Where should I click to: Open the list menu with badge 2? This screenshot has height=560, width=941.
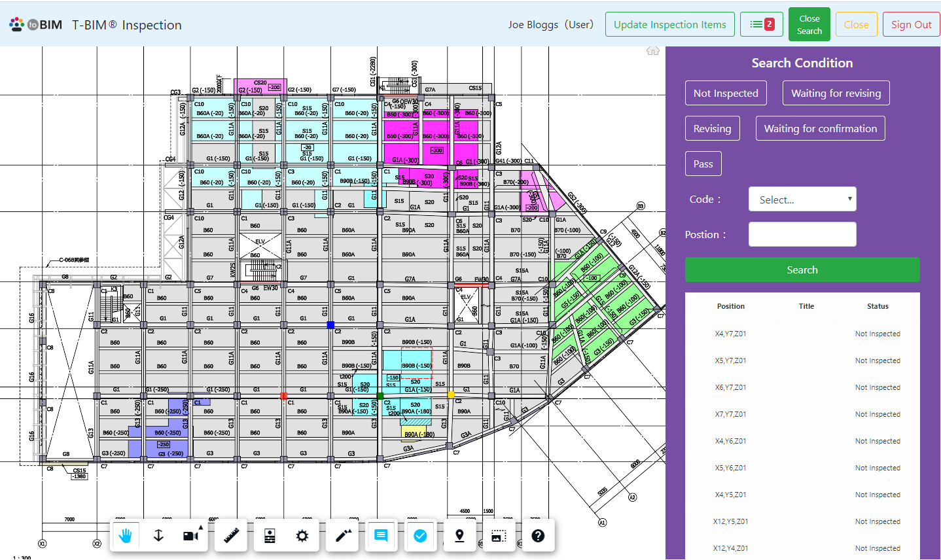coord(762,24)
